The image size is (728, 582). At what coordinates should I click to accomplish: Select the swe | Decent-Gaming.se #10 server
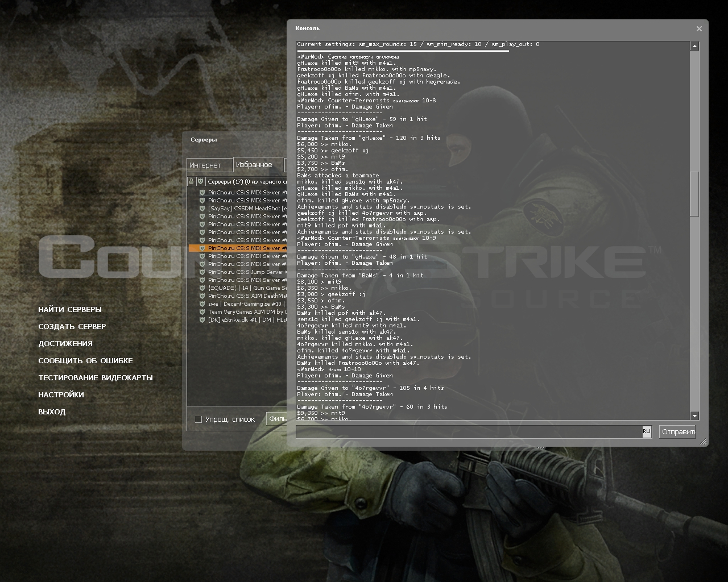pyautogui.click(x=238, y=304)
